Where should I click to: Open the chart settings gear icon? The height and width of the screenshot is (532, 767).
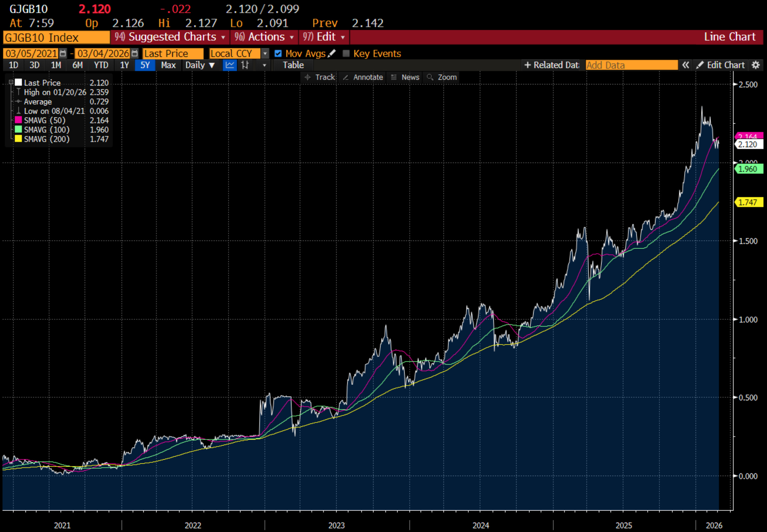click(756, 65)
